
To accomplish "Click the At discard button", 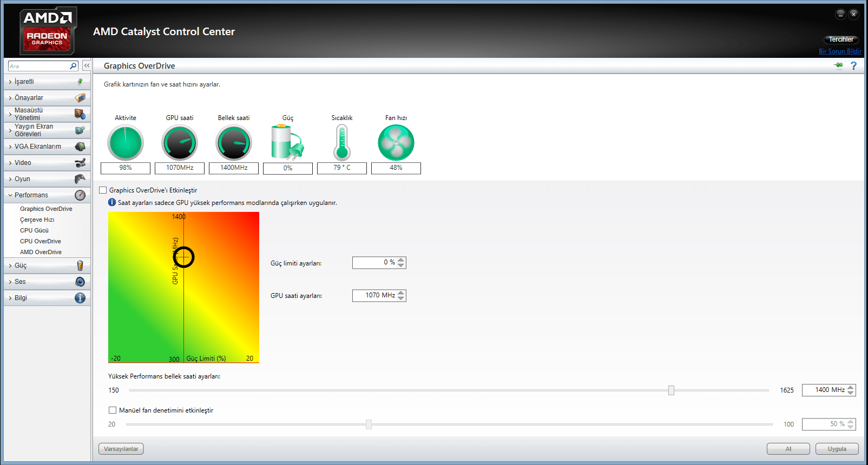I will click(x=788, y=449).
